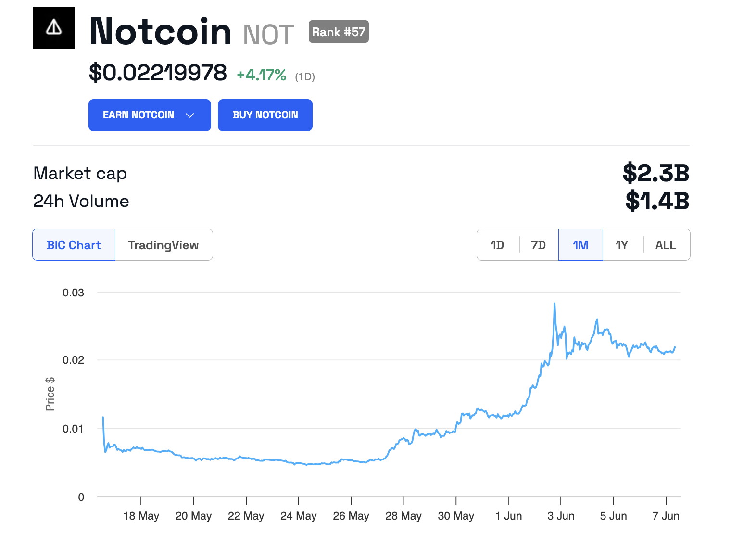Open the TradingView chart tab
Viewport: 756px width, 535px height.
(x=164, y=245)
